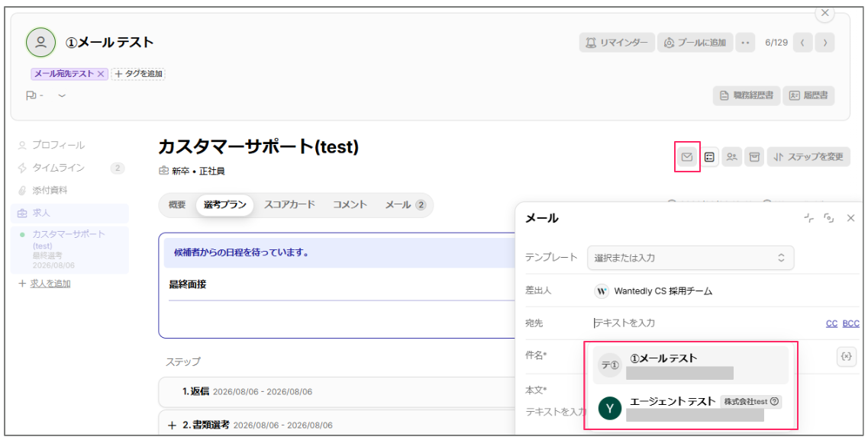Viewport: 868px width, 440px height.
Task: Switch to the 概要 tab
Action: click(x=177, y=204)
